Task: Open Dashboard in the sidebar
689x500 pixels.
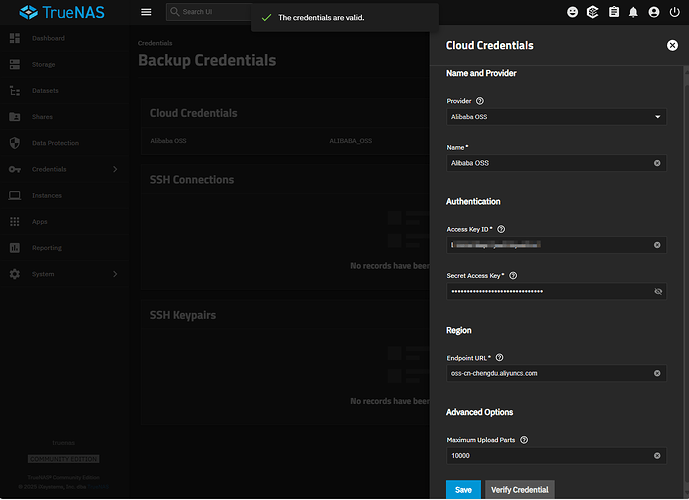Action: click(x=64, y=38)
